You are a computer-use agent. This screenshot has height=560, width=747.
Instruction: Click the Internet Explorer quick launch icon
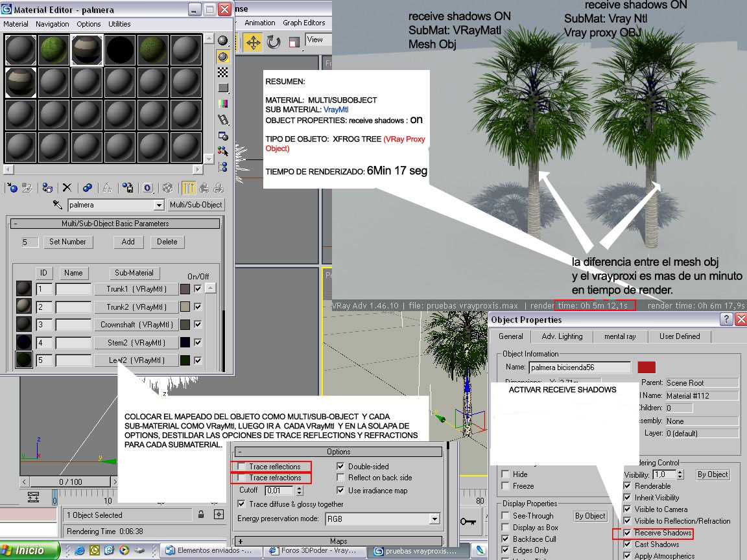80,550
